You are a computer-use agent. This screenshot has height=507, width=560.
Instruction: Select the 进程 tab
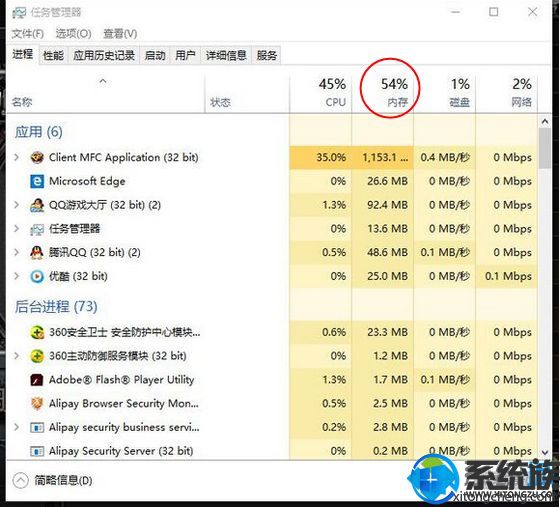tap(22, 54)
